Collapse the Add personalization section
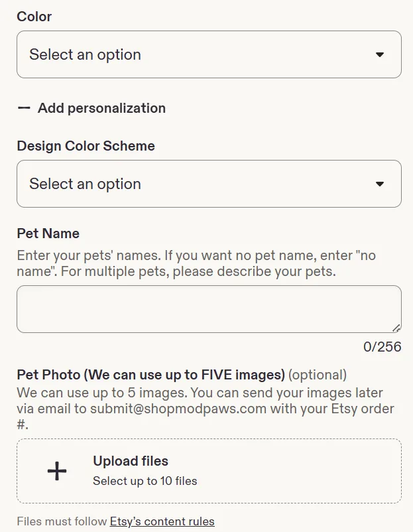 (x=91, y=108)
